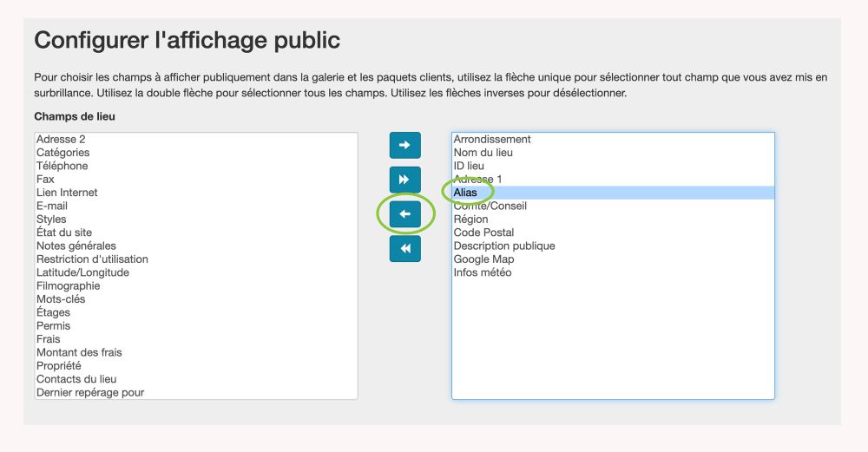This screenshot has height=452, width=868.
Task: Select Arrondissement in the right list
Action: pos(492,139)
